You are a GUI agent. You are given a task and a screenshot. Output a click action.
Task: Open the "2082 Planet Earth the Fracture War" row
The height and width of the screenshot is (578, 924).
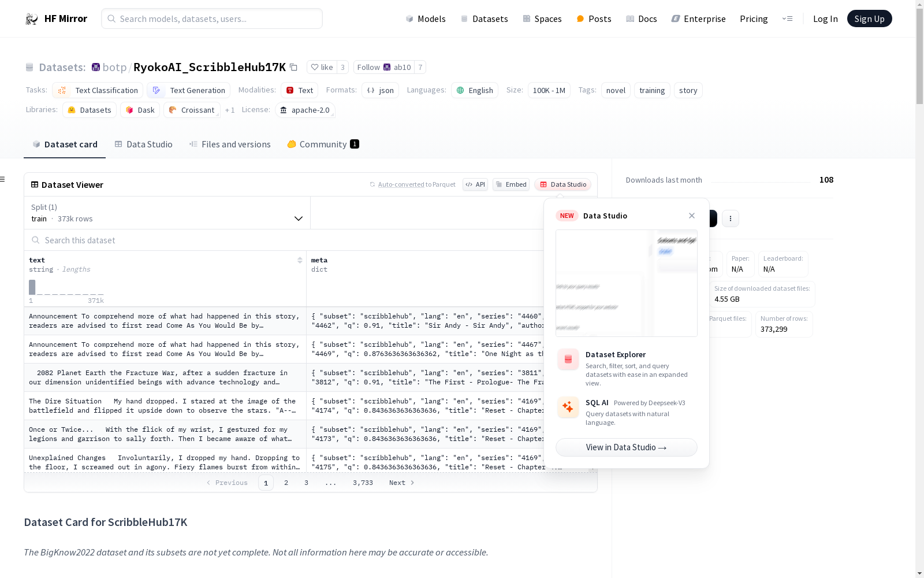tap(165, 378)
